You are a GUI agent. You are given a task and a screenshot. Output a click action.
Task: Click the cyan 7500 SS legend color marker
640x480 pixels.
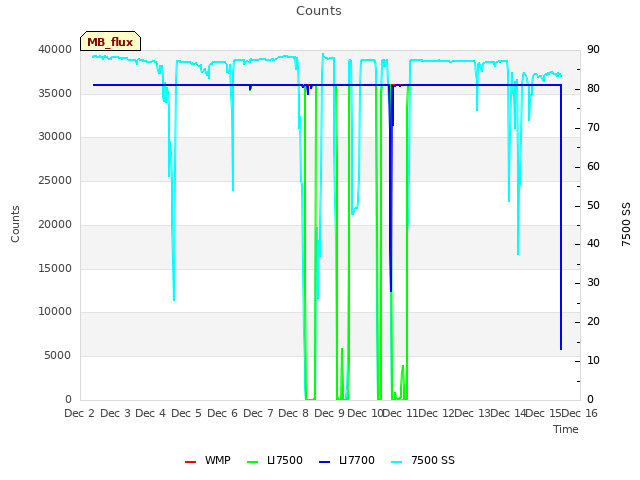396,462
